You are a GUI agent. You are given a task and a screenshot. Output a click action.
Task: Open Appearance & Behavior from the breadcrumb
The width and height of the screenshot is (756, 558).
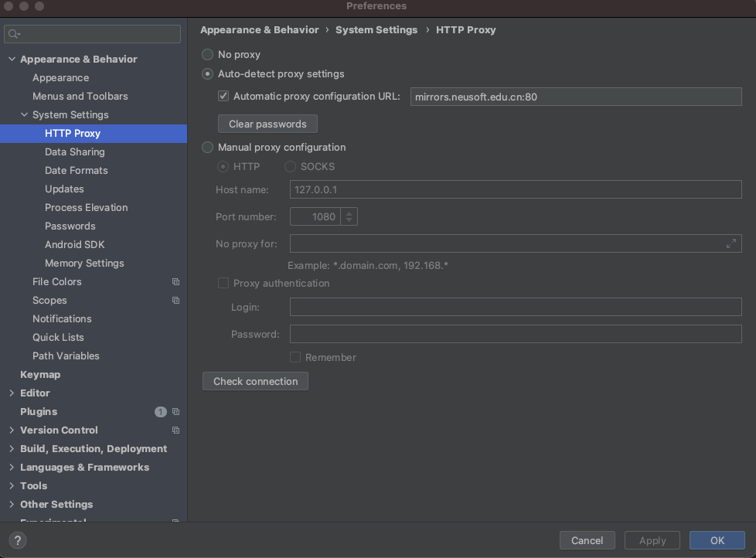259,29
